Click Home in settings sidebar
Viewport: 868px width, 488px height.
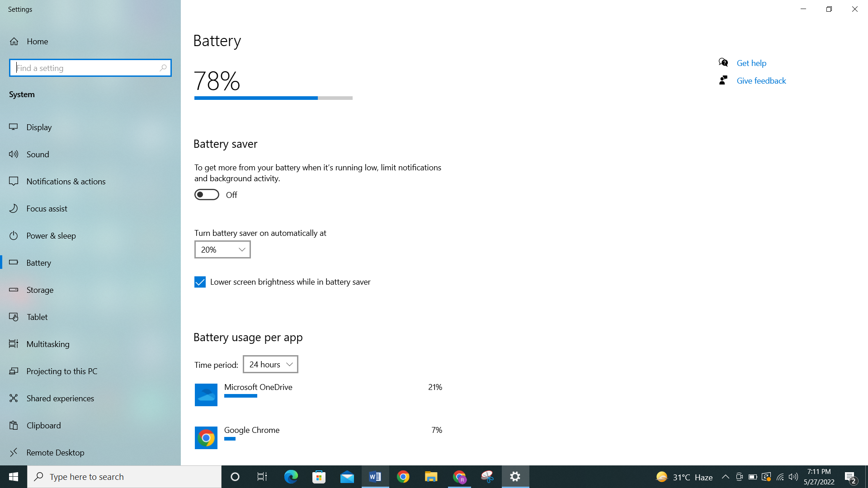tap(37, 41)
